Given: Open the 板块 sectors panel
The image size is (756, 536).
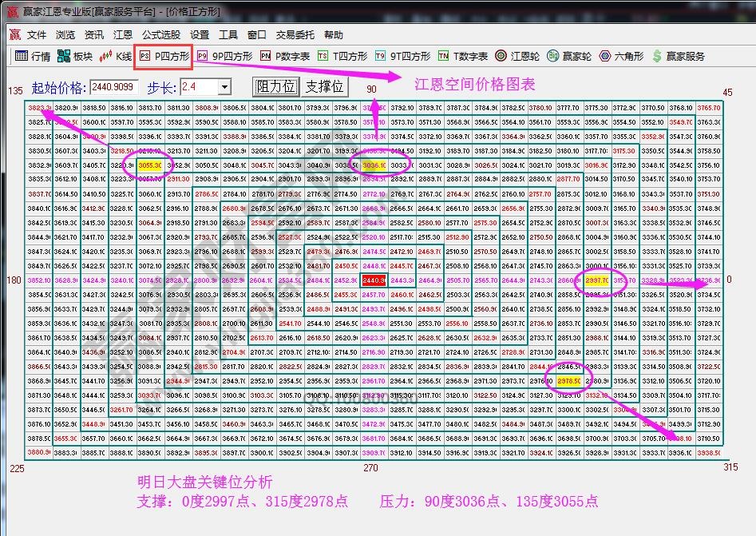Looking at the screenshot, I should point(74,56).
